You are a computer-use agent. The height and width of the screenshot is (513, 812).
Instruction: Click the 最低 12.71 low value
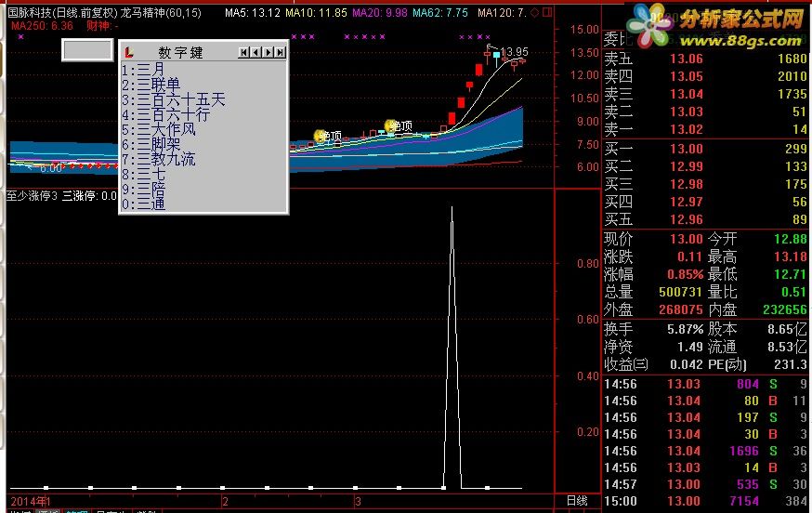pyautogui.click(x=791, y=274)
